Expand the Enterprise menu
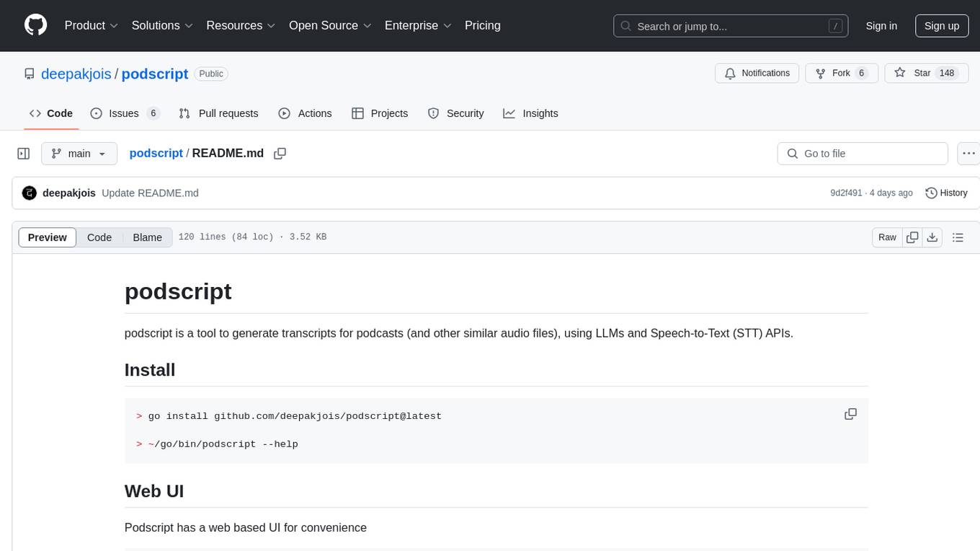Screen dimensions: 980x551 click(x=418, y=25)
